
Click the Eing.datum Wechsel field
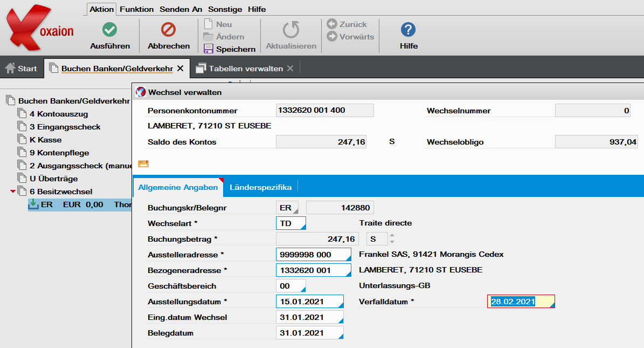pyautogui.click(x=310, y=317)
